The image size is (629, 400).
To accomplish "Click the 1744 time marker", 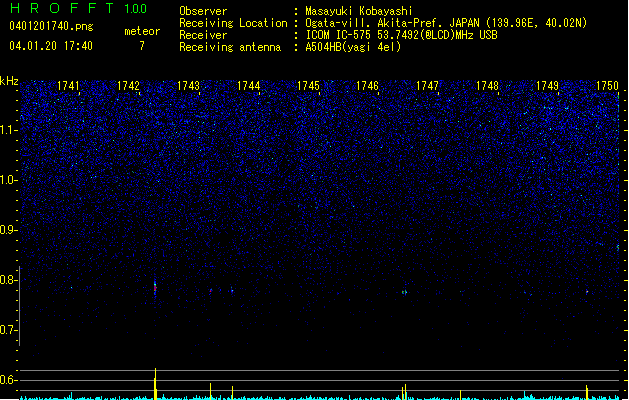I will 248,86.
